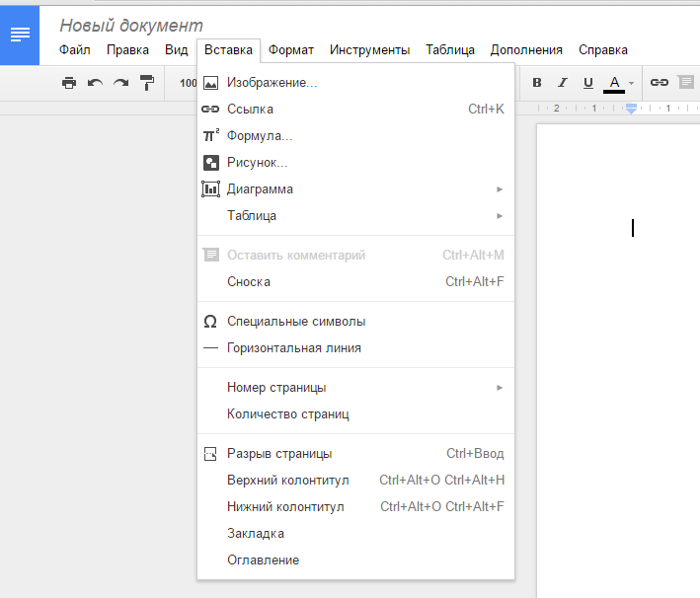
Task: Expand the Номер страницы submenu
Action: [x=276, y=388]
